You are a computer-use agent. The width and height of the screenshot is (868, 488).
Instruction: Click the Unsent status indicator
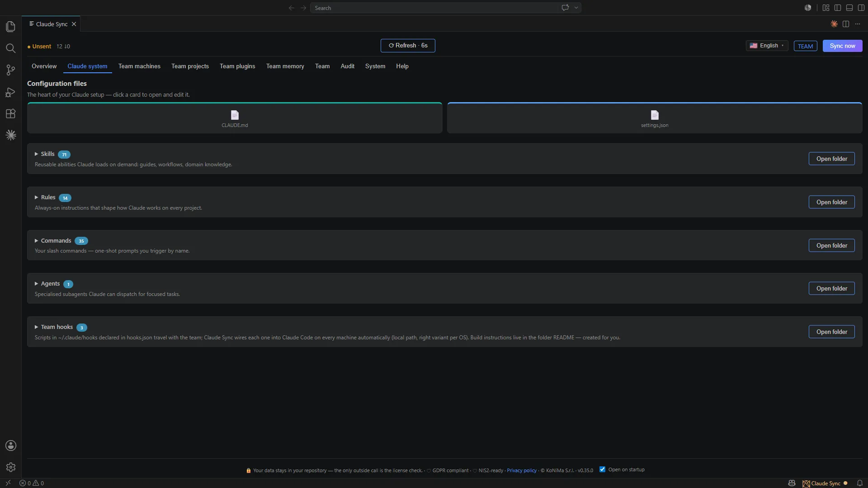39,46
